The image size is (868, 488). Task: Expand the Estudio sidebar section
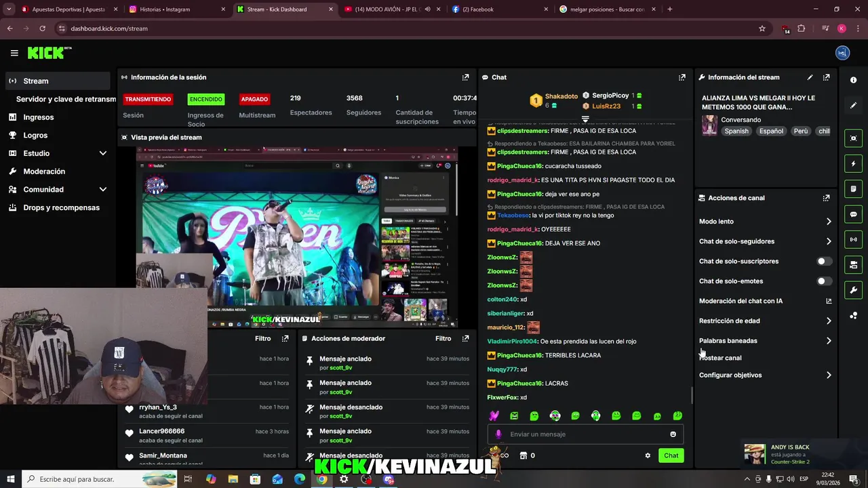103,153
